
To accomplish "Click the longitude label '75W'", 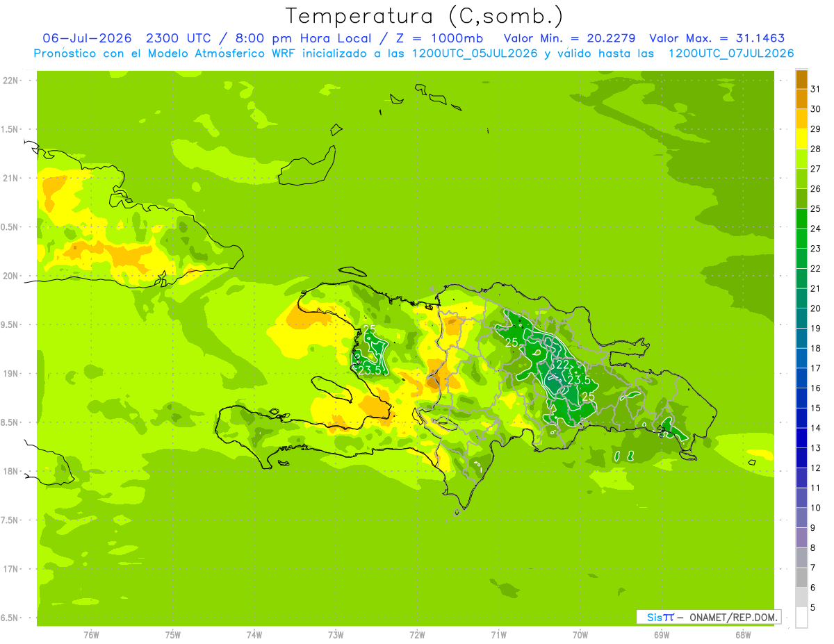I will point(173,635).
